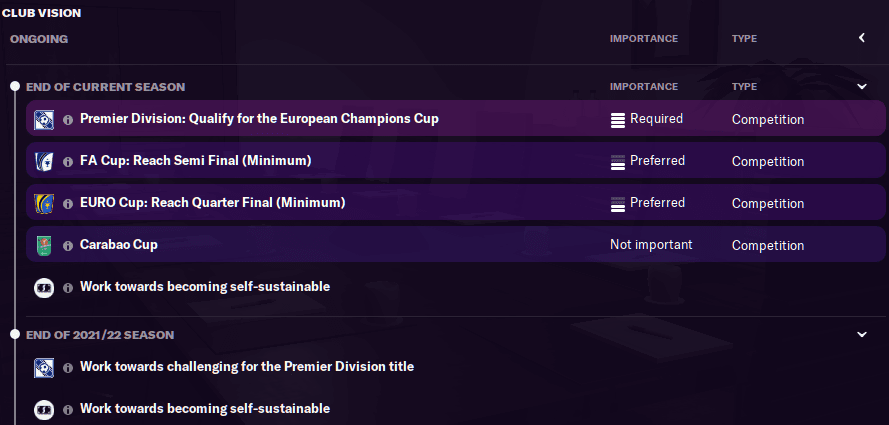This screenshot has width=889, height=425.
Task: Click the info icon beside Premier Division objective
Action: coord(68,119)
